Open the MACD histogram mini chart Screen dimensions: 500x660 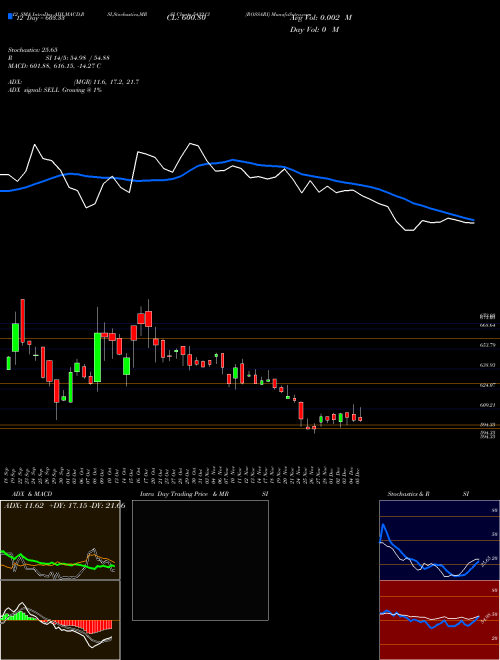tap(60, 620)
